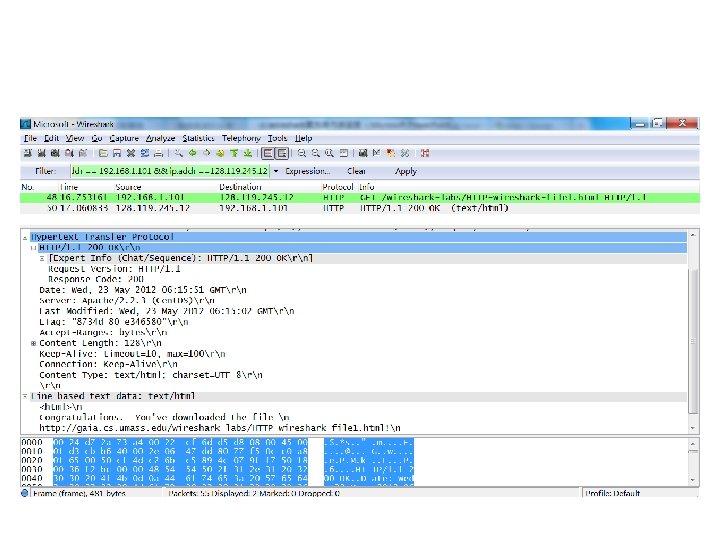Open help lifebuoy toolbar icon
This screenshot has height=540, width=720.
[x=425, y=153]
